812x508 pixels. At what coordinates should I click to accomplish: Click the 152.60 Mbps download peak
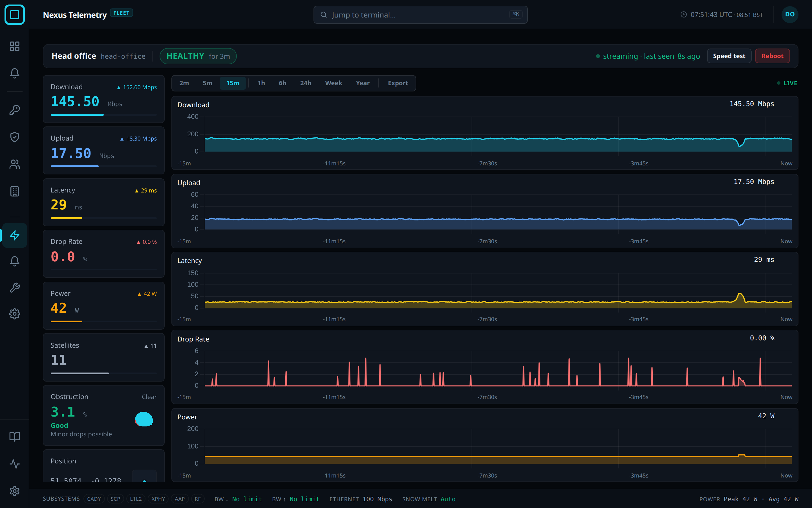click(x=136, y=87)
